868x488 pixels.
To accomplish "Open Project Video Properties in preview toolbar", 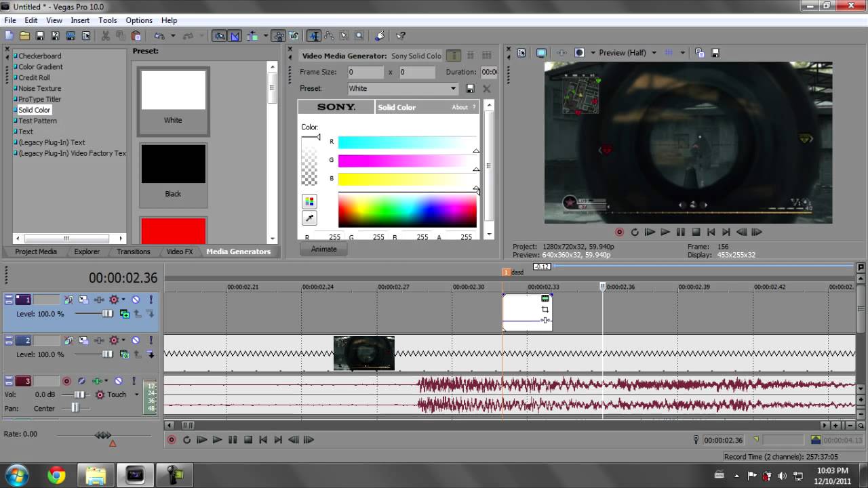I will click(x=521, y=53).
